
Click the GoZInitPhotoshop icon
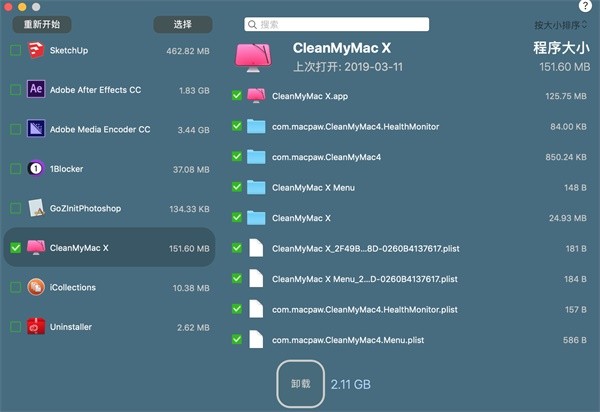pos(36,208)
